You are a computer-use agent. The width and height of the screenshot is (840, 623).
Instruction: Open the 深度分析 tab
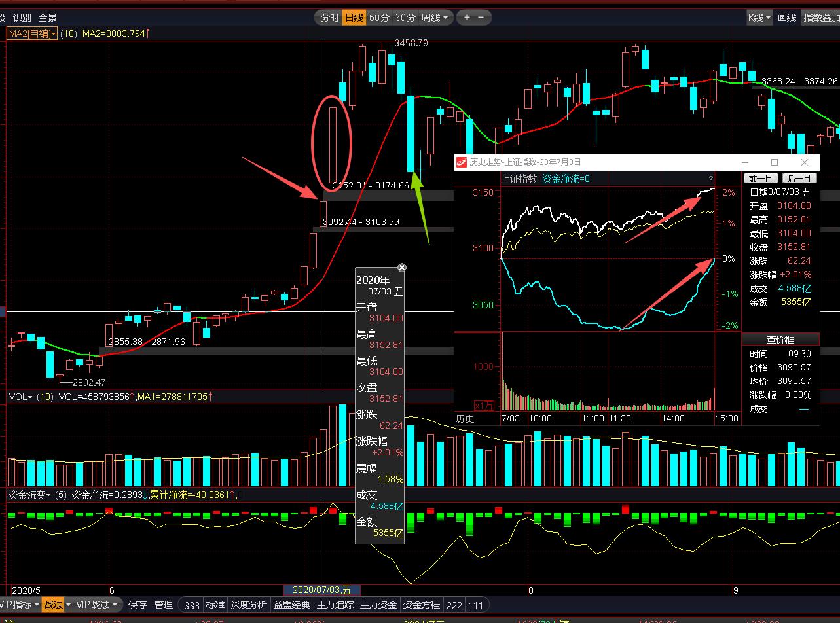(249, 605)
